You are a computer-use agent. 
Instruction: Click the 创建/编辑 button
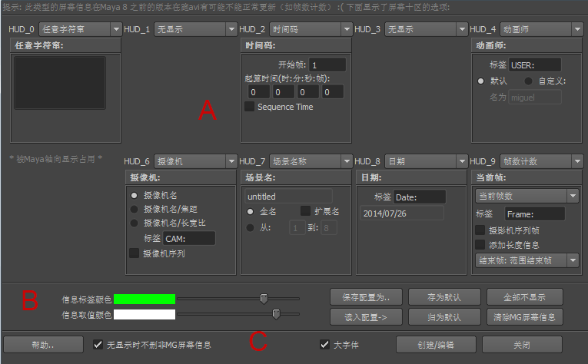[436, 345]
